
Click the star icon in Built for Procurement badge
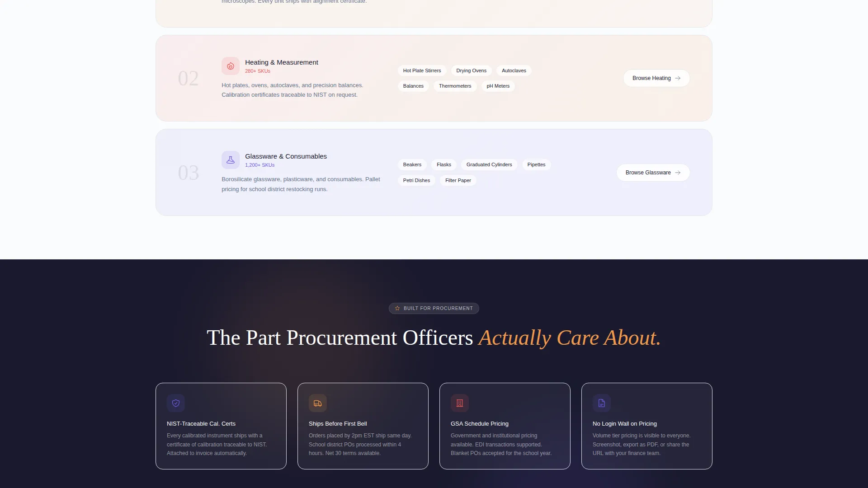(x=397, y=308)
